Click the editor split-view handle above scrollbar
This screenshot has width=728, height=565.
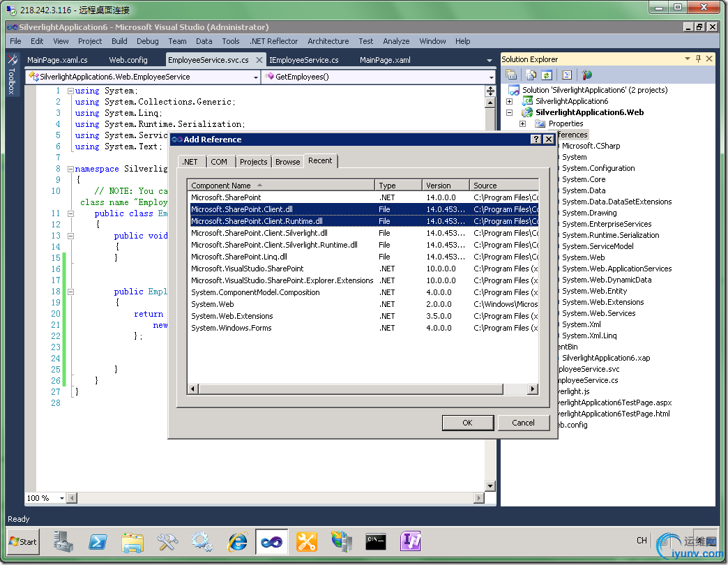490,91
